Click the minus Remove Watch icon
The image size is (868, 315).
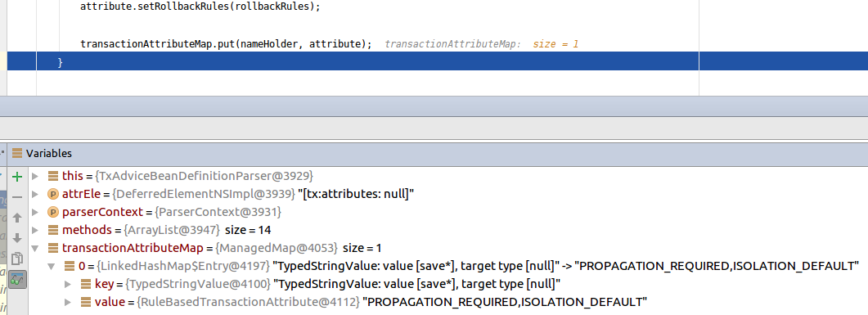17,196
